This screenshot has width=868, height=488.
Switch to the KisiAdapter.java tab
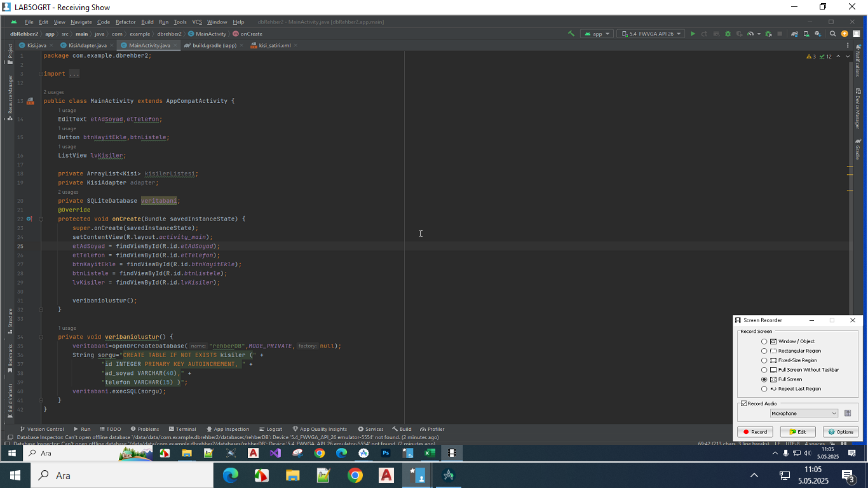(87, 45)
